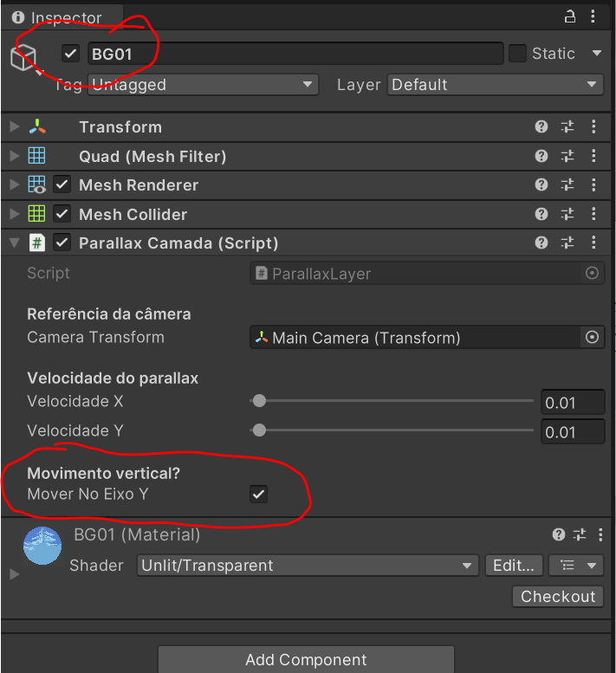
Task: Disable the BG01 object active checkbox
Action: coord(71,54)
